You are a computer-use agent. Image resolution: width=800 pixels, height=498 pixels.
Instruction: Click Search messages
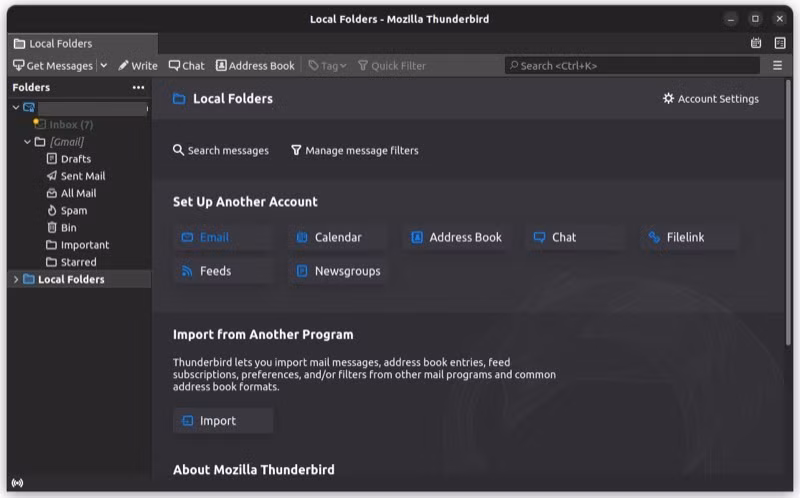[x=221, y=151]
